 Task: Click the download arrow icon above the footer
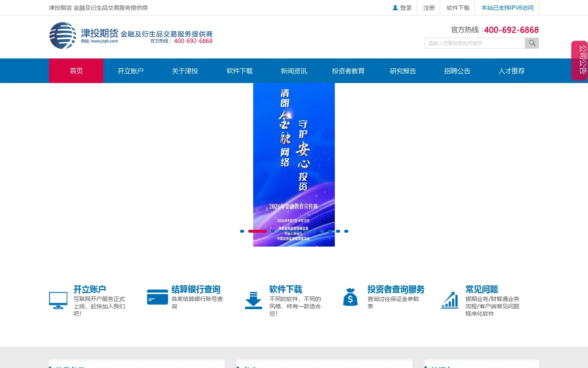coord(254,301)
